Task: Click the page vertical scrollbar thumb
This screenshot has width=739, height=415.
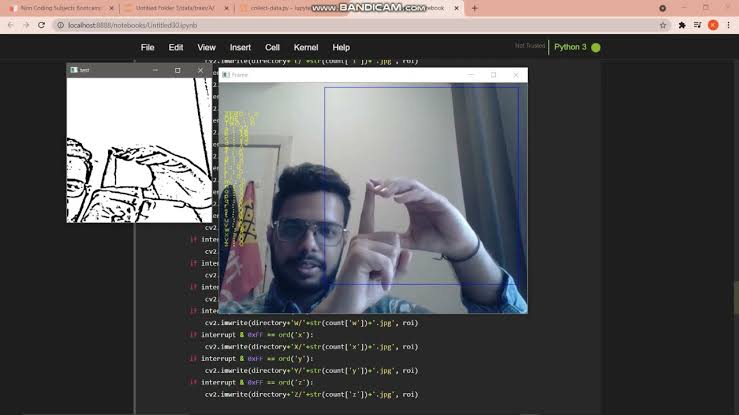Action: tap(736, 298)
